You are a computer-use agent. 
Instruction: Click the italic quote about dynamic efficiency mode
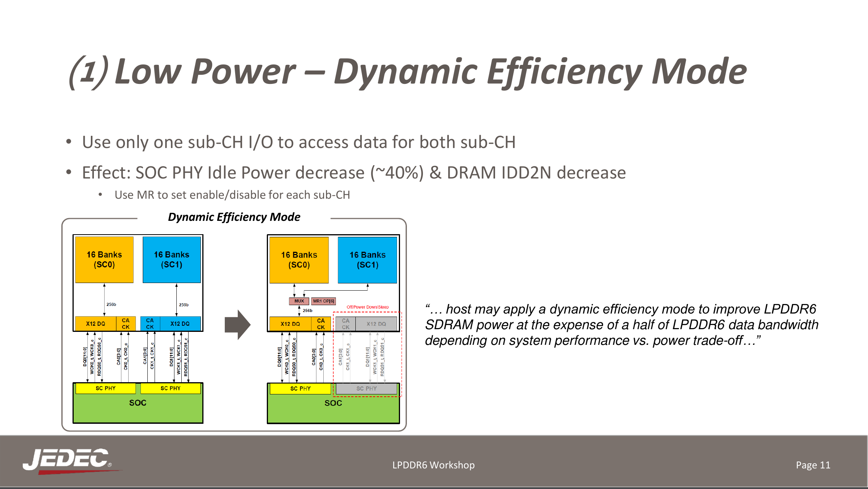point(621,325)
